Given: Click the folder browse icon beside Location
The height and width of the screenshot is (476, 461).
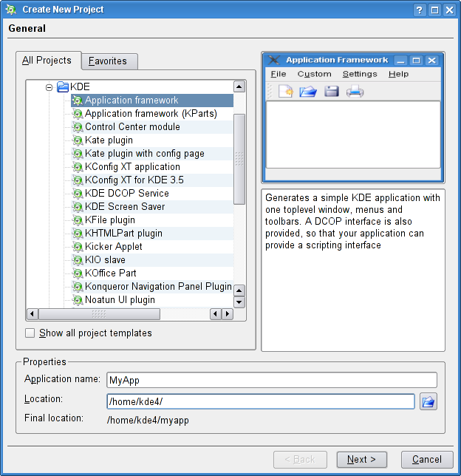Looking at the screenshot, I should (x=428, y=401).
